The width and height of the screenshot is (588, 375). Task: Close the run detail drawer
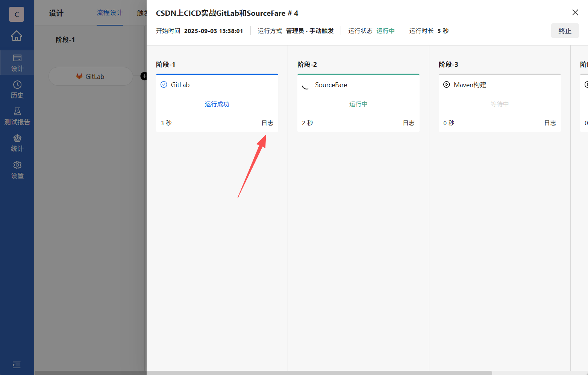click(x=575, y=12)
